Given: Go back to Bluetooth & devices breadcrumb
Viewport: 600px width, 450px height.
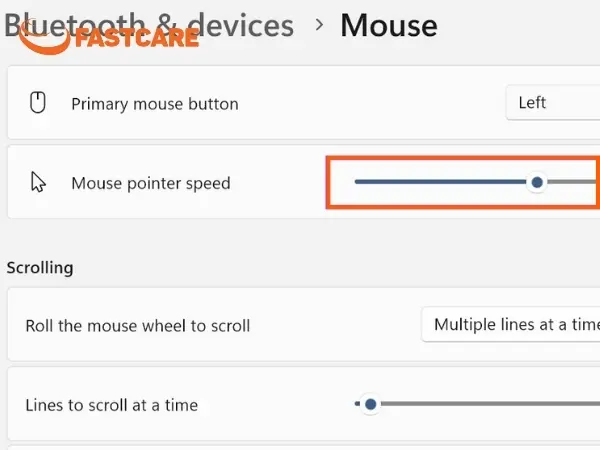Looking at the screenshot, I should [149, 26].
